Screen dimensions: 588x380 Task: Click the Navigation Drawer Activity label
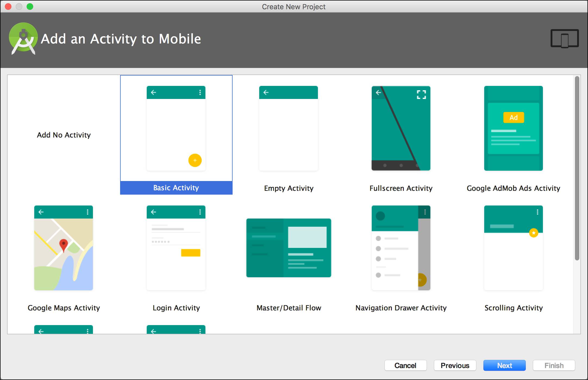(x=401, y=308)
